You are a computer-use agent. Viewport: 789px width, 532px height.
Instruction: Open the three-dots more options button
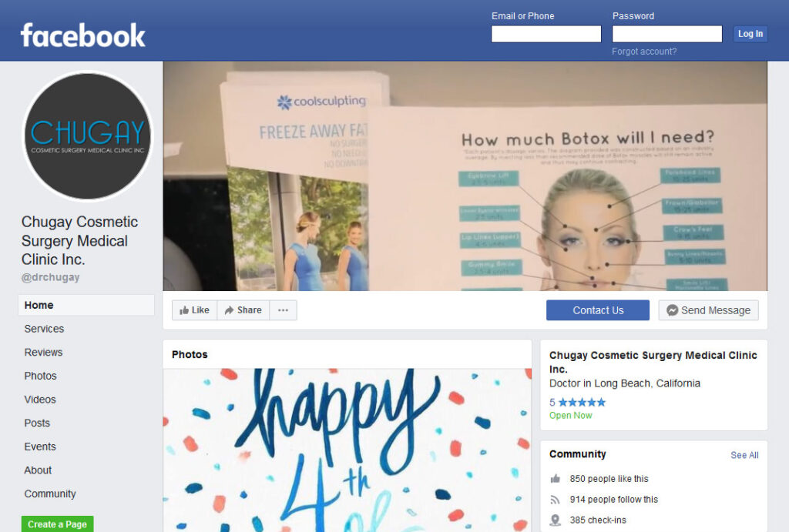tap(284, 310)
